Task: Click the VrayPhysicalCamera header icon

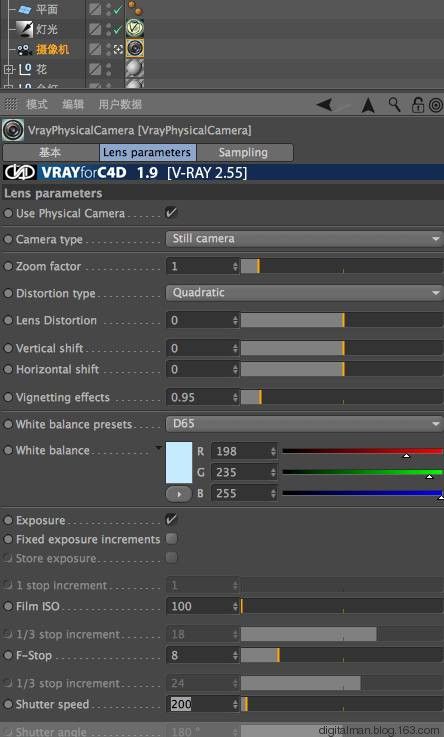Action: click(x=13, y=130)
